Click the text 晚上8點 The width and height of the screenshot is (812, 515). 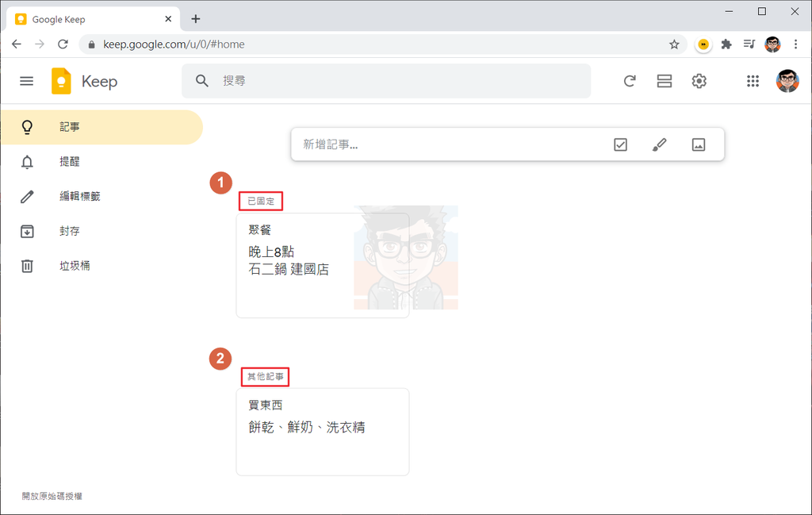click(x=271, y=252)
